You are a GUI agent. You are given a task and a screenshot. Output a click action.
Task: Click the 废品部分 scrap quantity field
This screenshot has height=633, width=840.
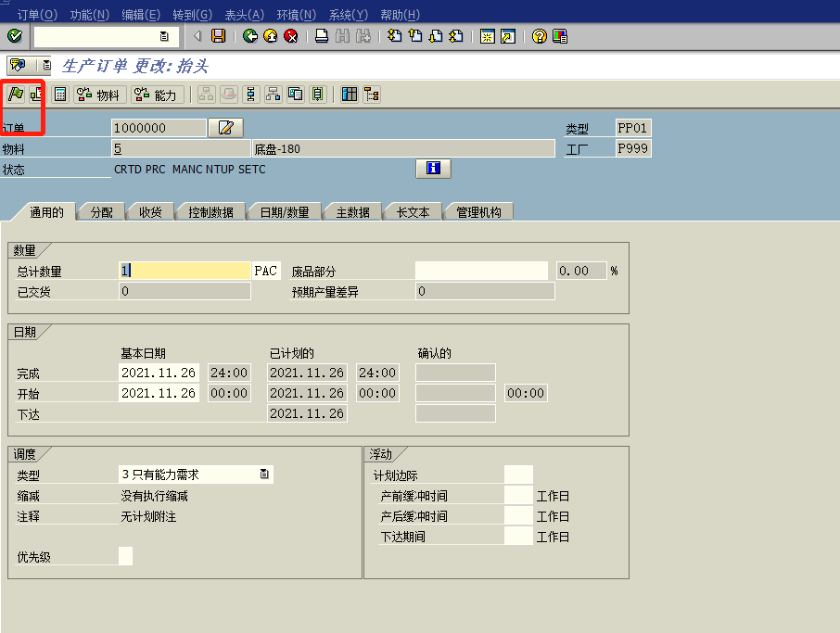click(481, 271)
